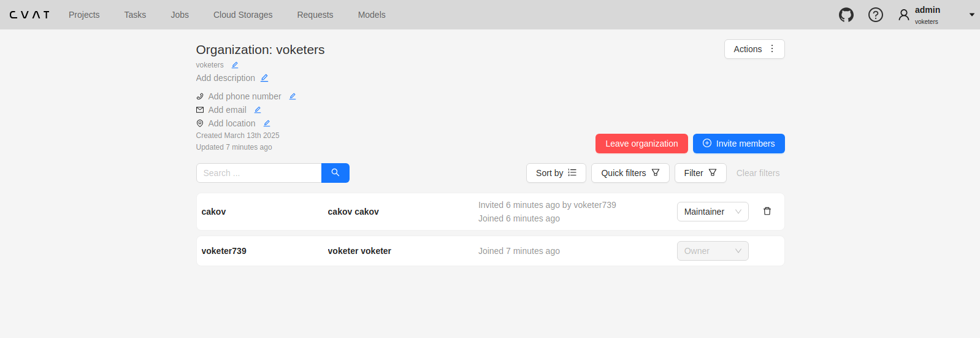Edit phone number with pencil icon
This screenshot has width=980, height=338.
tap(293, 96)
